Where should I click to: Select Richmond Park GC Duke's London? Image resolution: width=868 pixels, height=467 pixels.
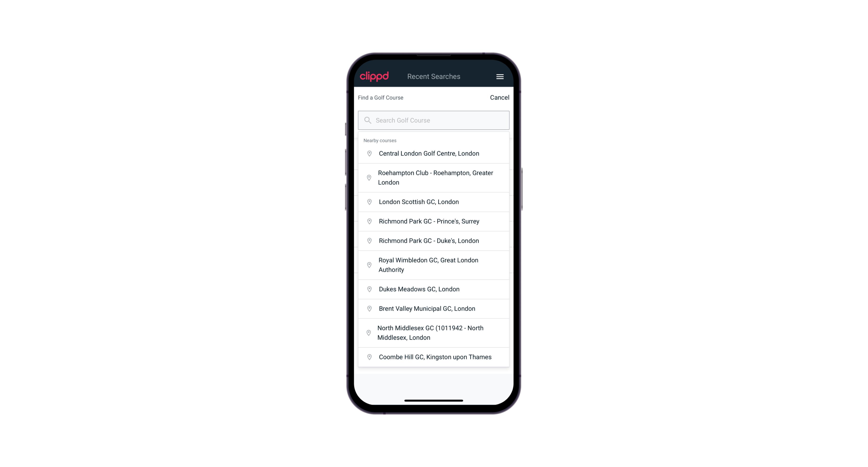[x=434, y=240]
